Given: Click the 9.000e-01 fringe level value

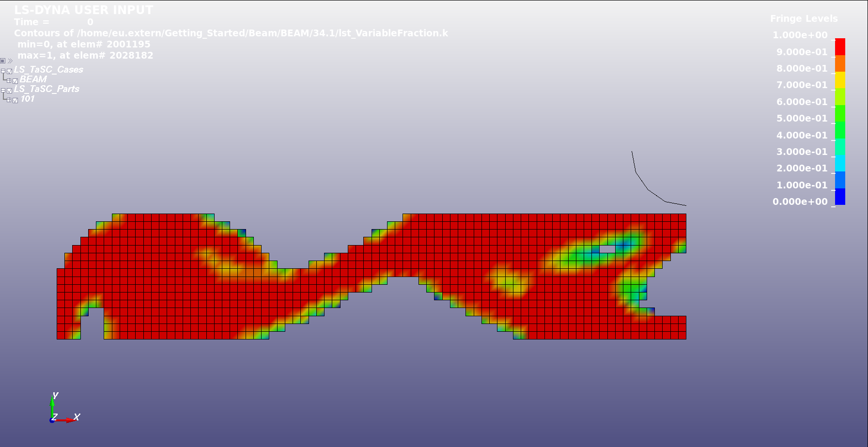Looking at the screenshot, I should [x=802, y=52].
